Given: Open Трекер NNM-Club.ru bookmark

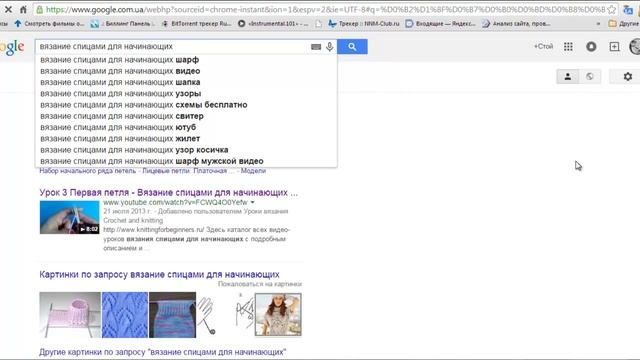Looking at the screenshot, I should click(x=364, y=24).
